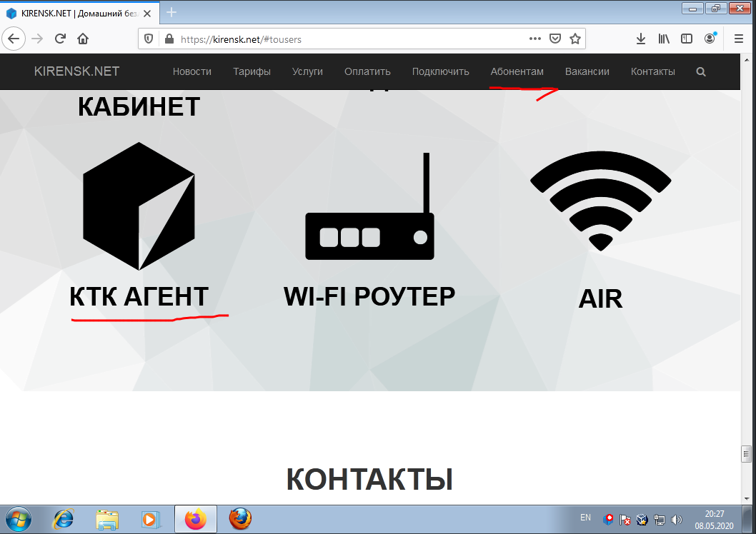Show tracking protection shield info

click(x=149, y=39)
